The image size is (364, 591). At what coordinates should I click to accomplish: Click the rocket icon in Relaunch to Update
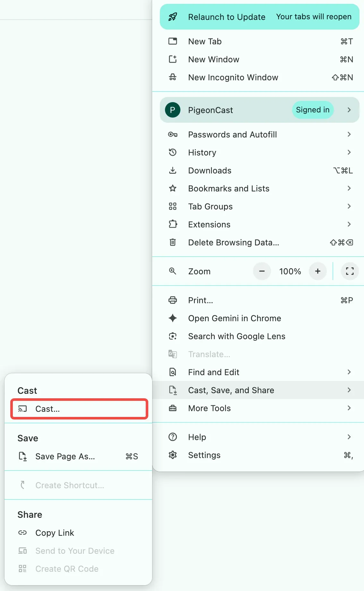point(173,17)
